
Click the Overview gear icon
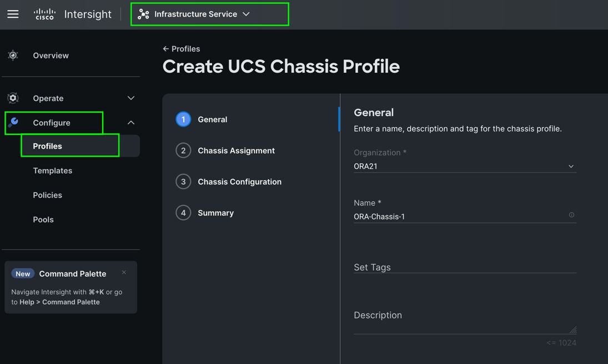13,55
